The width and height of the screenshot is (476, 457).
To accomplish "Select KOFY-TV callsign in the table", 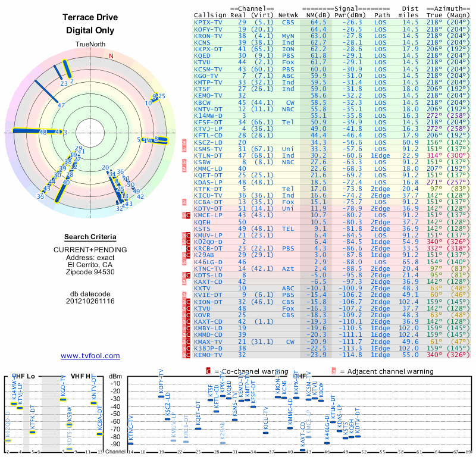I will coord(208,29).
